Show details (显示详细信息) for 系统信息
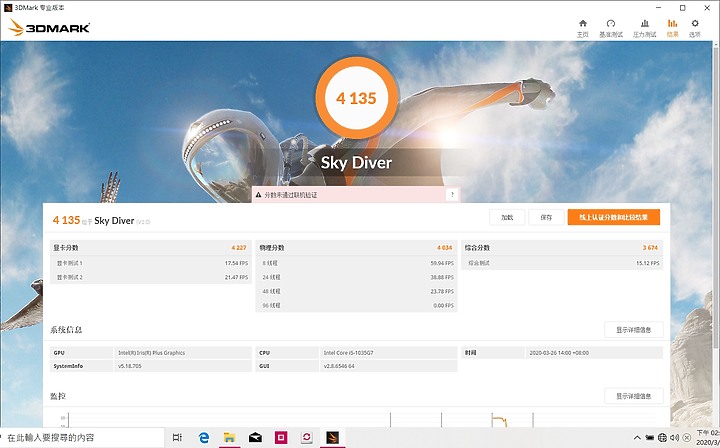The image size is (720, 448). (634, 330)
